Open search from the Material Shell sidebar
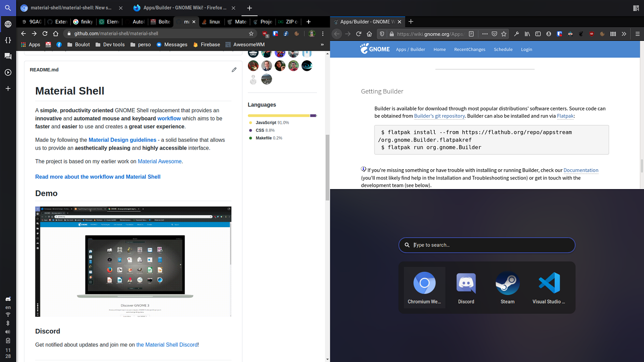Screen dimensions: 644x362 [x=8, y=8]
